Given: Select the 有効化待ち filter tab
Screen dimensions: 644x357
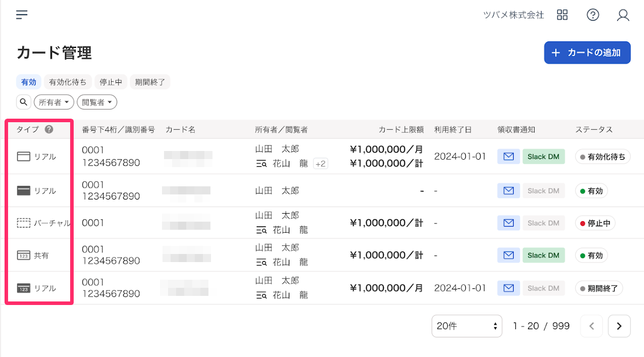Looking at the screenshot, I should [x=68, y=82].
